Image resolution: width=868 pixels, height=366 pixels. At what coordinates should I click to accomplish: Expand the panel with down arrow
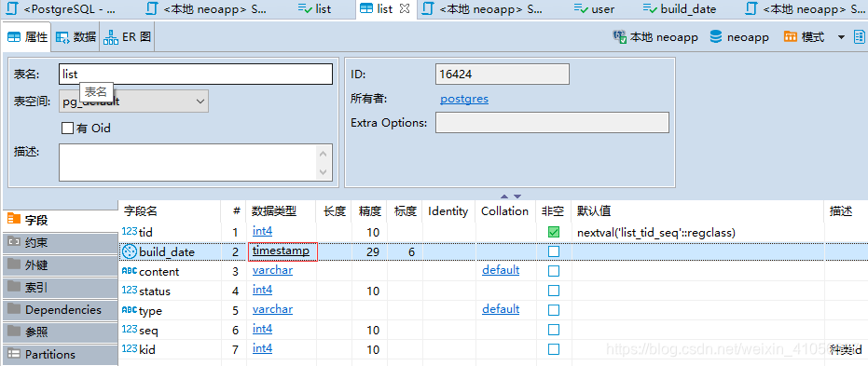click(x=517, y=197)
